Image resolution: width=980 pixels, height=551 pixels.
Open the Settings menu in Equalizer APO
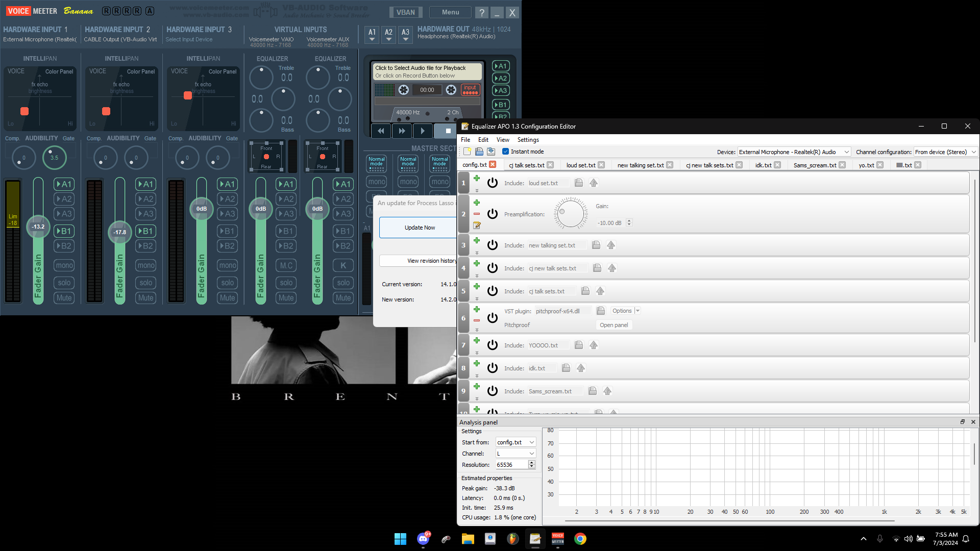[528, 140]
